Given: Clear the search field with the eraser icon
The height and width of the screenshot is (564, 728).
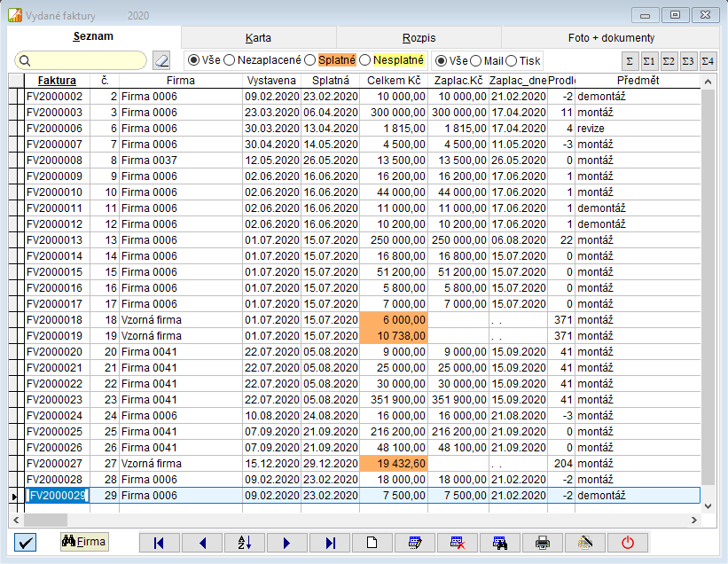Looking at the screenshot, I should tap(161, 61).
